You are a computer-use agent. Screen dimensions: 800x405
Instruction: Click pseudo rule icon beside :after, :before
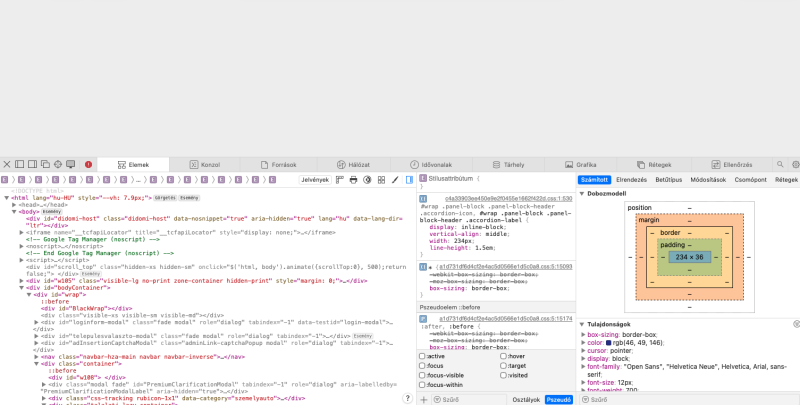(423, 319)
